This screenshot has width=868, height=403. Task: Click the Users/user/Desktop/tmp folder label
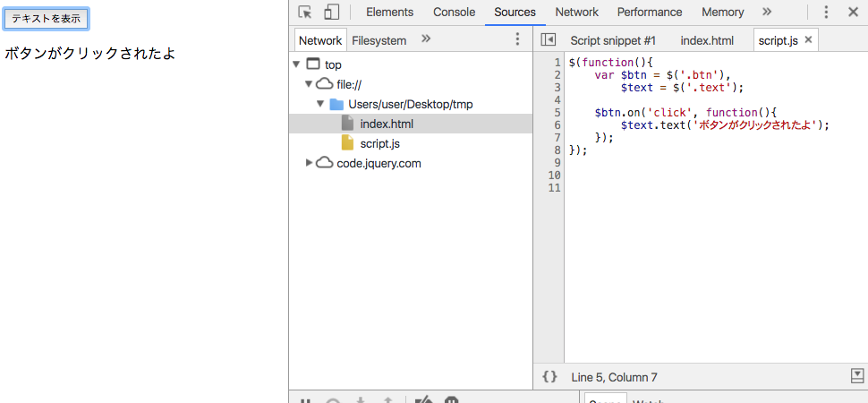point(410,104)
